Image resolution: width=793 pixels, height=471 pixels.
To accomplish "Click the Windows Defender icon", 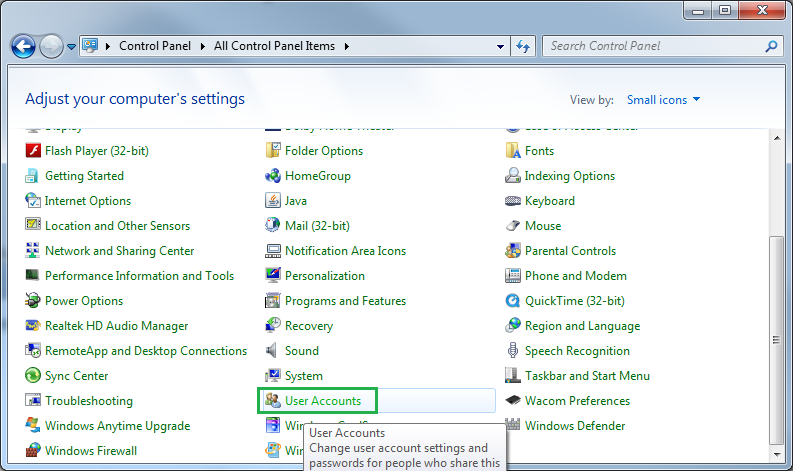I will [513, 426].
